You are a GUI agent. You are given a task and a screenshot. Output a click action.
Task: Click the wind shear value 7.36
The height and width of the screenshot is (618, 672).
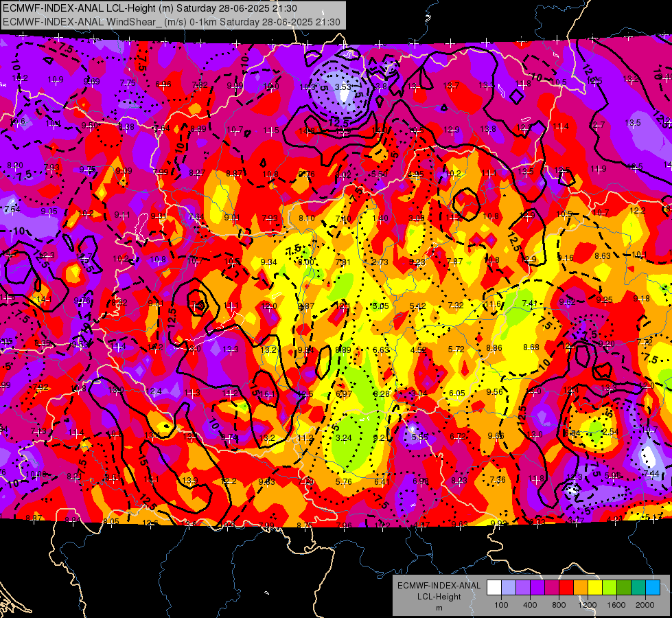point(497,479)
